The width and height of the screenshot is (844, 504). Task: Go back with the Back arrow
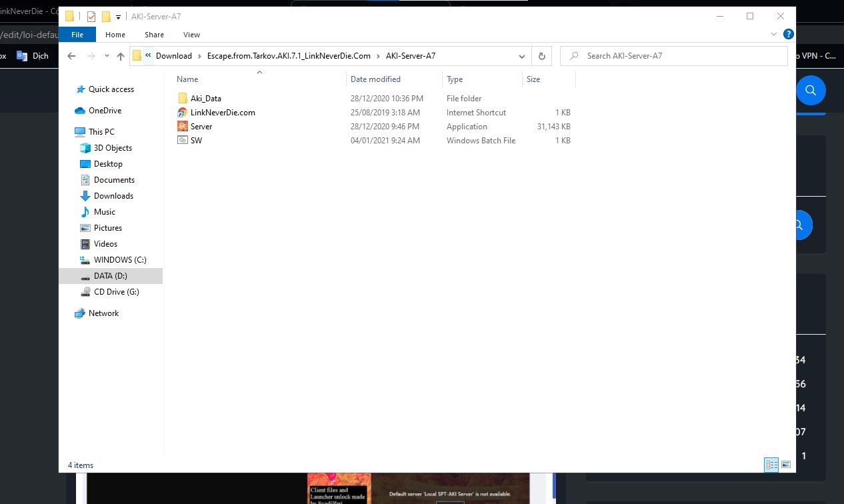72,56
